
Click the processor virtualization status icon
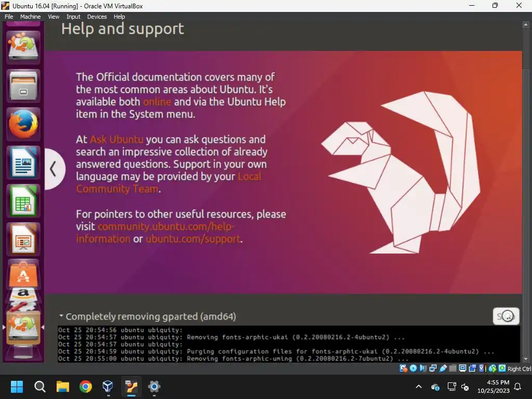point(483,368)
